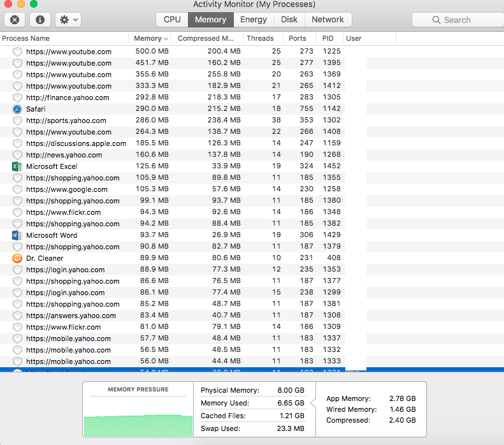The image size is (504, 445).
Task: Click the shield icon of the 500.0 MB youtube process
Action: pyautogui.click(x=17, y=52)
